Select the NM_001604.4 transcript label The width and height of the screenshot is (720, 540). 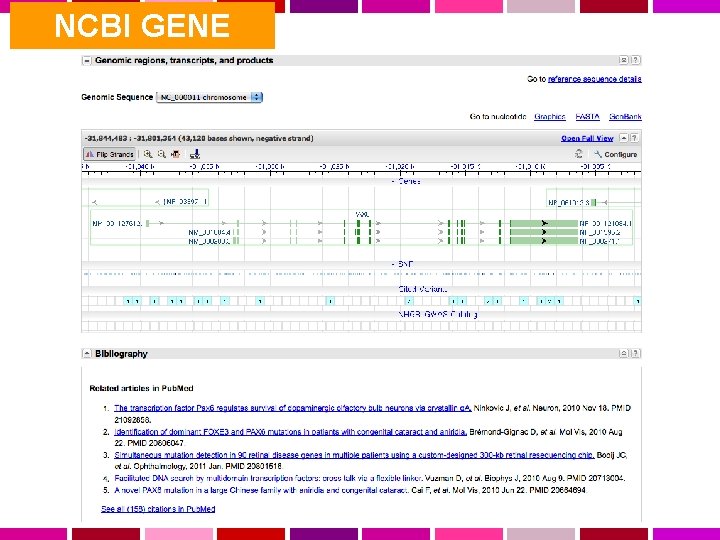tap(209, 232)
